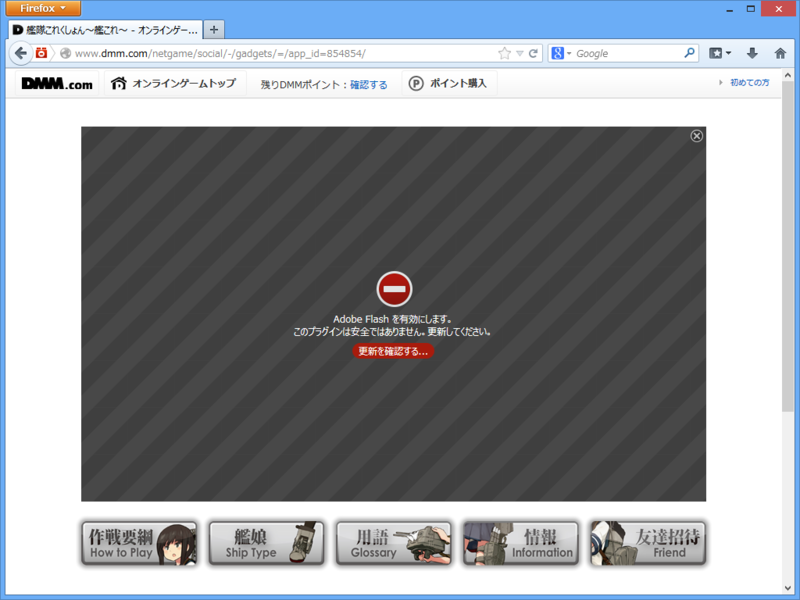Open the 情報 Information banner
Viewport: 800px width, 600px height.
click(x=521, y=543)
